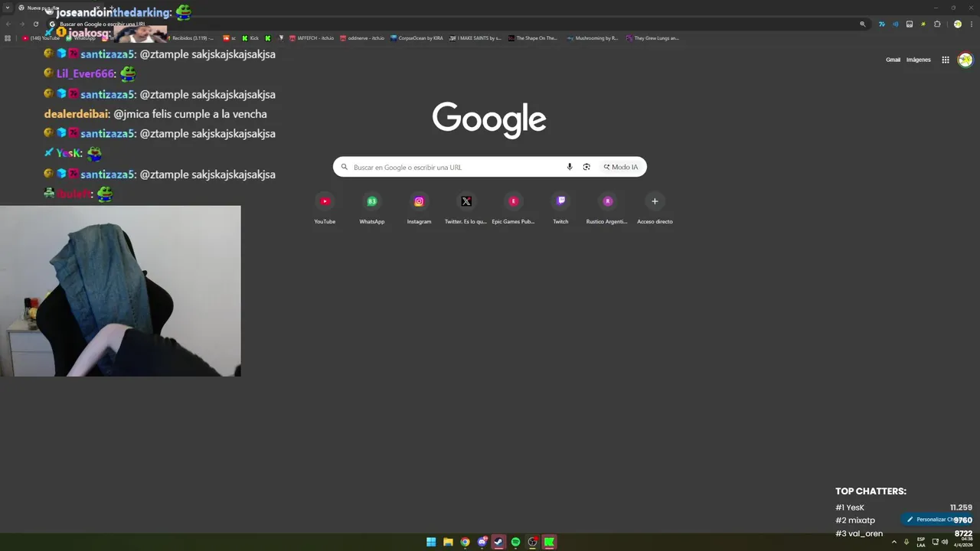Open the Extensions puzzle menu

[x=937, y=24]
